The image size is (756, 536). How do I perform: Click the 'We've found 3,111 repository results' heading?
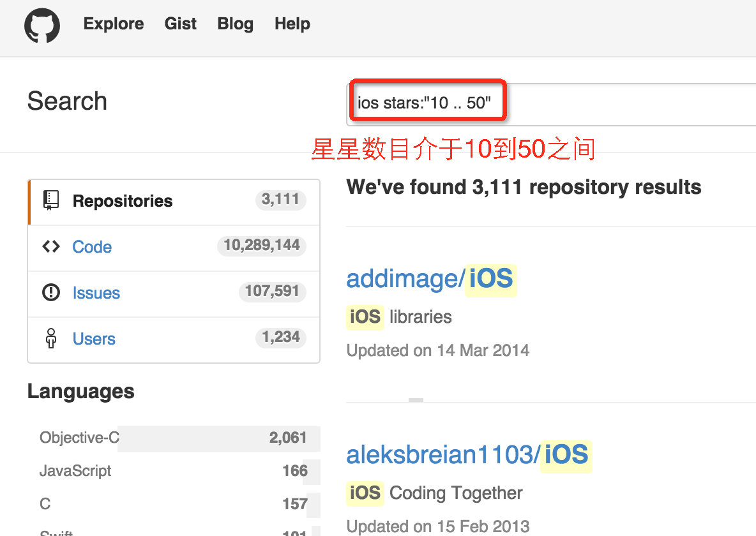click(524, 188)
